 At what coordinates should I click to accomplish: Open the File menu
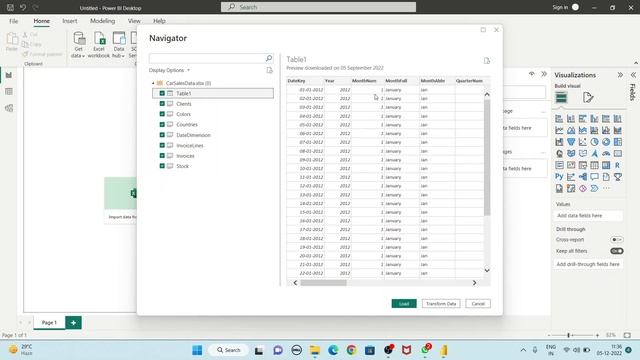(x=13, y=21)
